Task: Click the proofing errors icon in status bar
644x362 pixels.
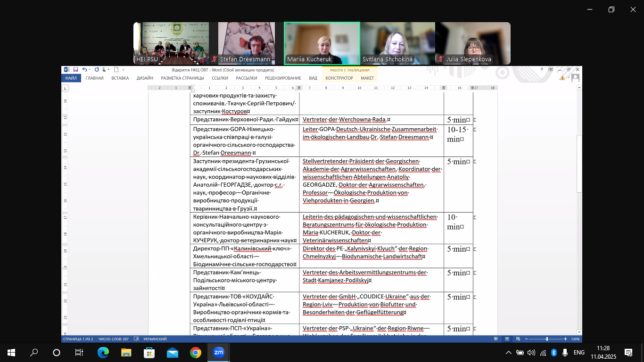Action: click(x=136, y=339)
